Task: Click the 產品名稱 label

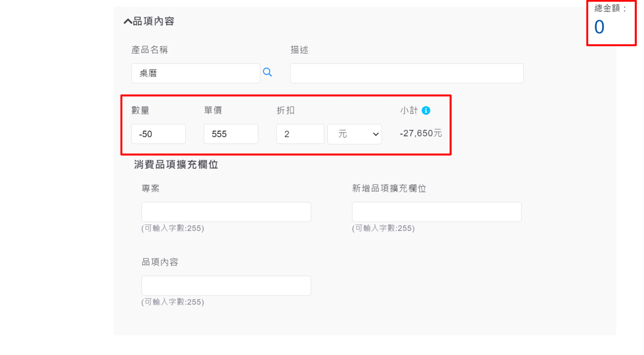Action: pyautogui.click(x=150, y=50)
